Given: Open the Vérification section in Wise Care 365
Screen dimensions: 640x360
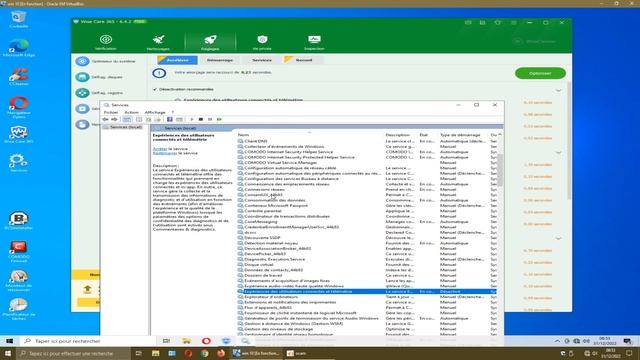Looking at the screenshot, I should click(x=106, y=42).
